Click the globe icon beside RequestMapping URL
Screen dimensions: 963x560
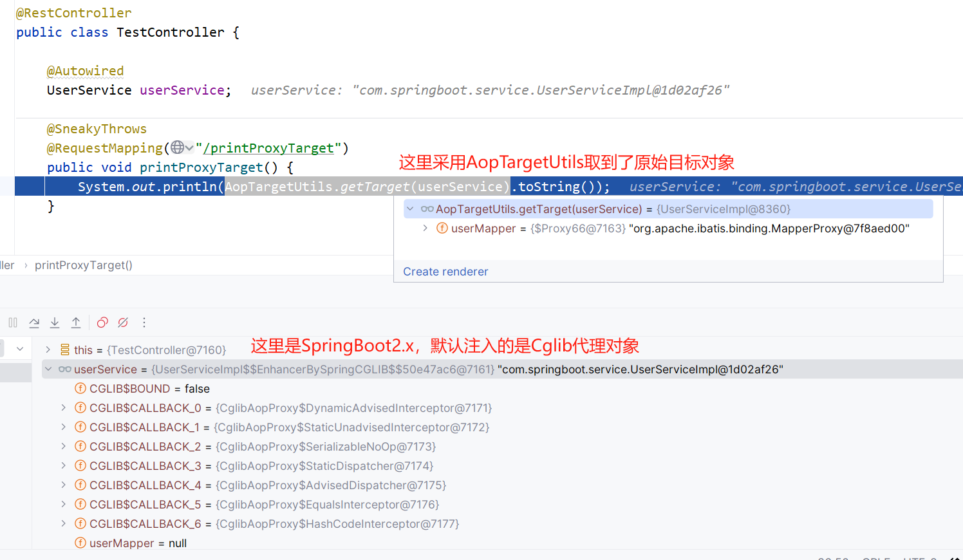pos(178,147)
